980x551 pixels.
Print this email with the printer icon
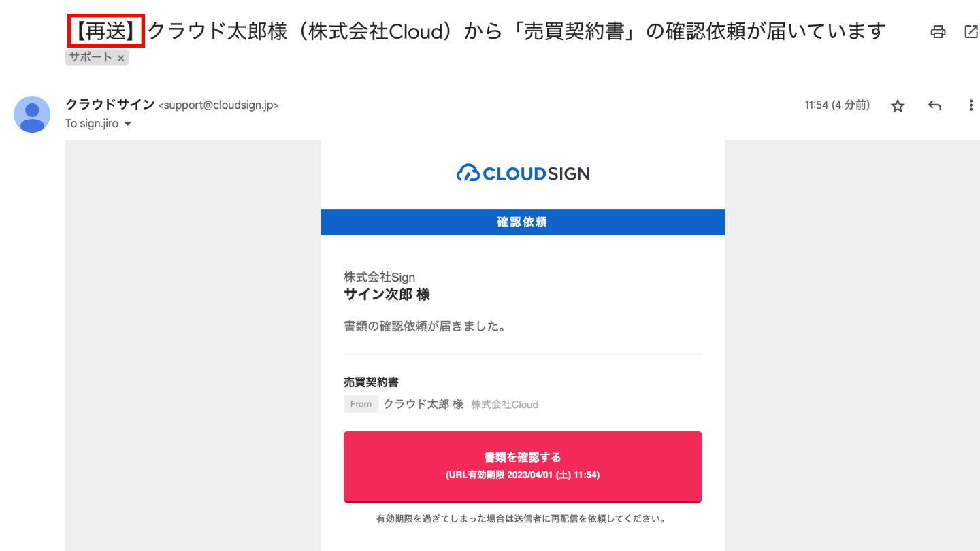click(x=938, y=31)
